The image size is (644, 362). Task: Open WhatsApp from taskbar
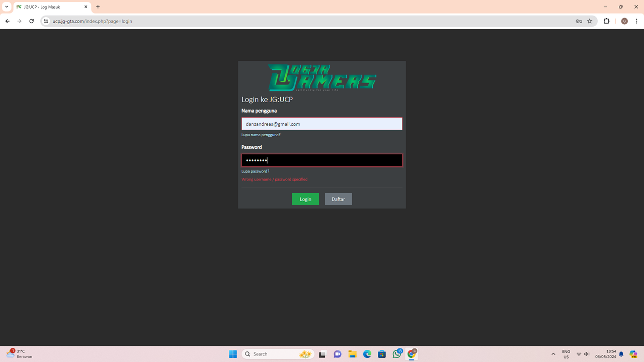coord(397,354)
